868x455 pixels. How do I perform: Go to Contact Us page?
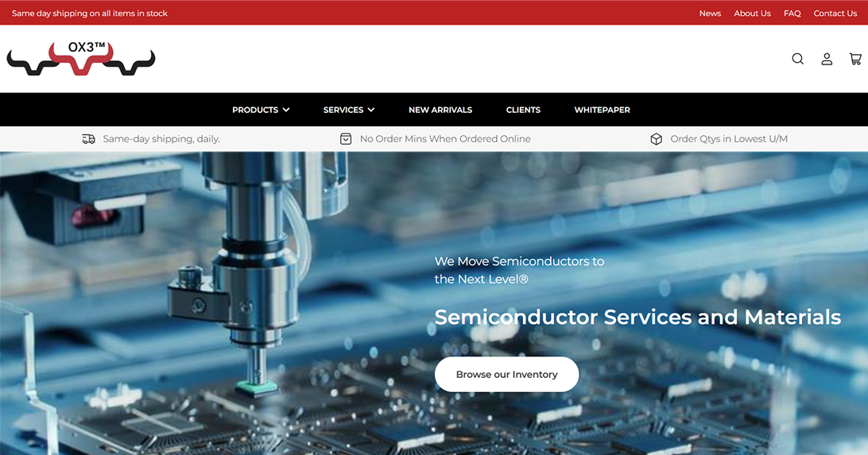pyautogui.click(x=835, y=14)
